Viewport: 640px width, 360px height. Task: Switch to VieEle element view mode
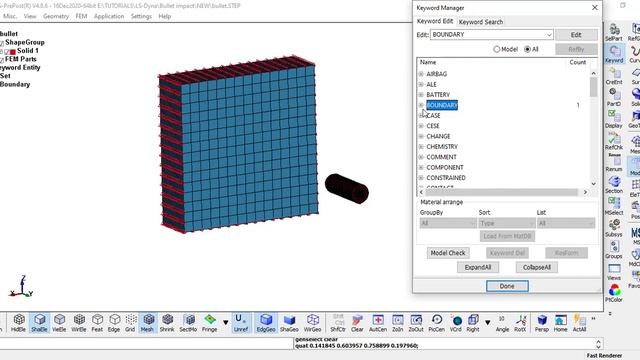[59, 322]
